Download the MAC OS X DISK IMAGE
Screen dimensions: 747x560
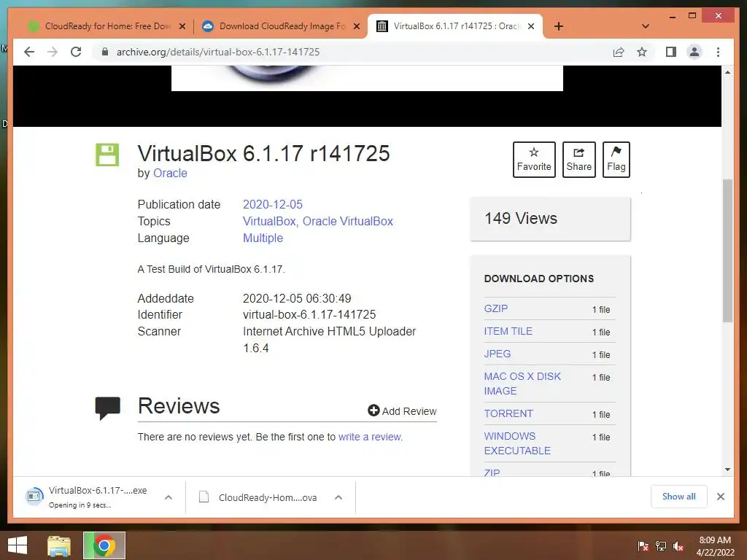[522, 384]
